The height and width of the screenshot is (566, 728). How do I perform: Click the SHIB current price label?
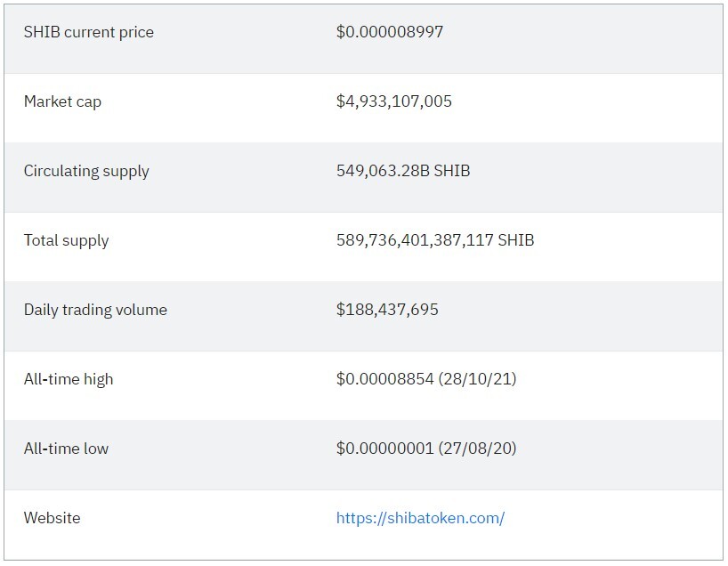click(x=89, y=32)
